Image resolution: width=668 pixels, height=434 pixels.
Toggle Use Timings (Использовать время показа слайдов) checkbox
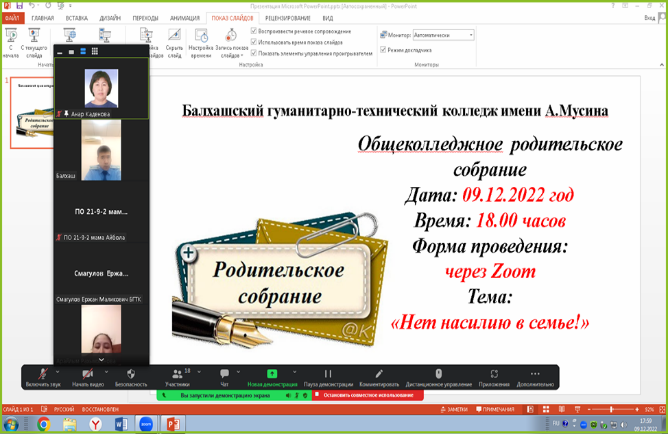point(254,42)
